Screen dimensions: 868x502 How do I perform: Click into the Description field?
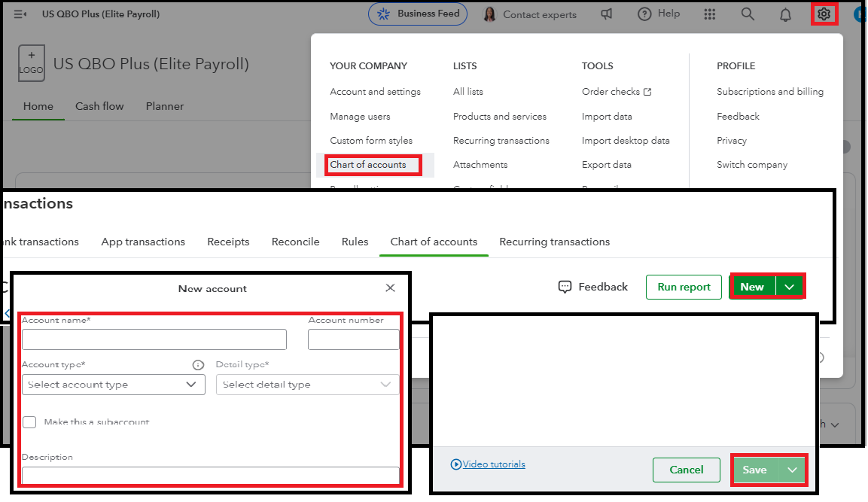(210, 476)
